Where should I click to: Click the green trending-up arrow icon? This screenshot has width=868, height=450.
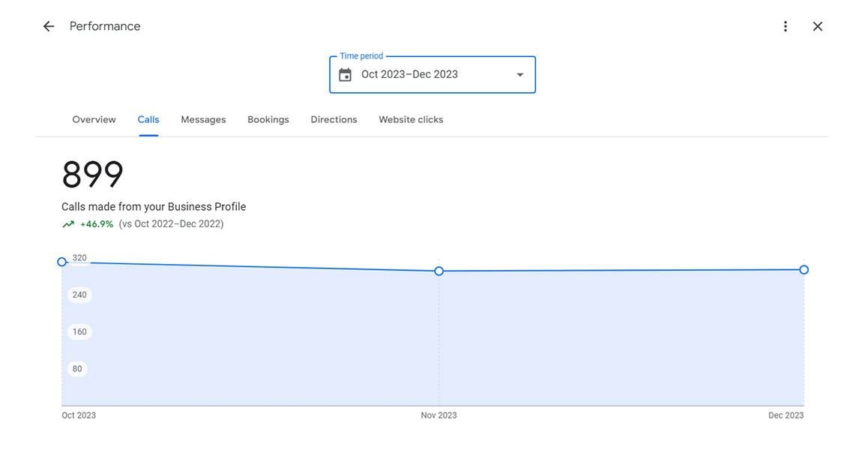68,224
